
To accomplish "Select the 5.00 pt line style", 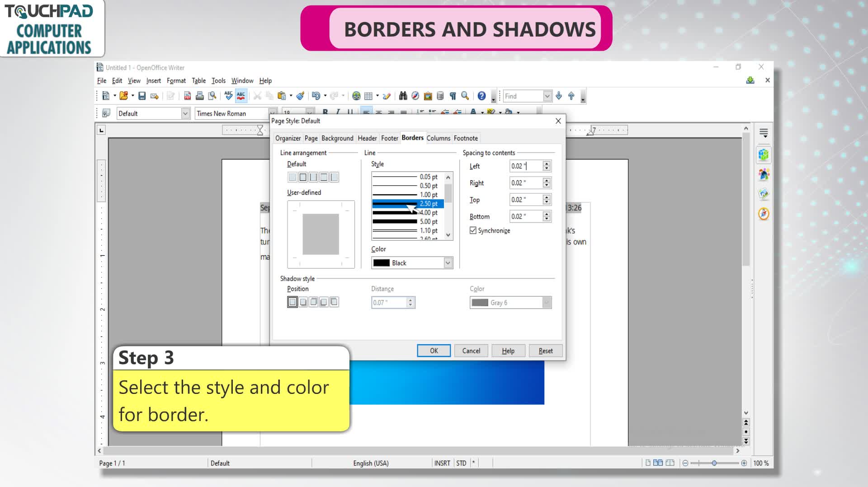I will point(408,221).
